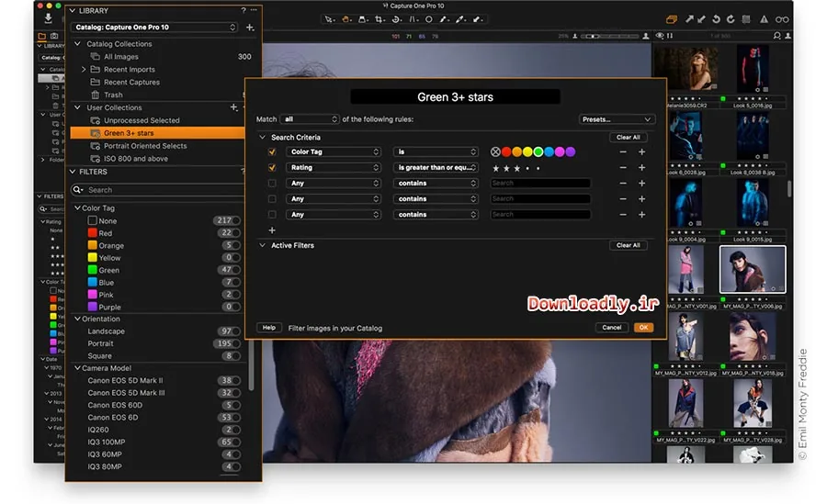The image size is (827, 504).
Task: Click the Cancel button
Action: (612, 328)
